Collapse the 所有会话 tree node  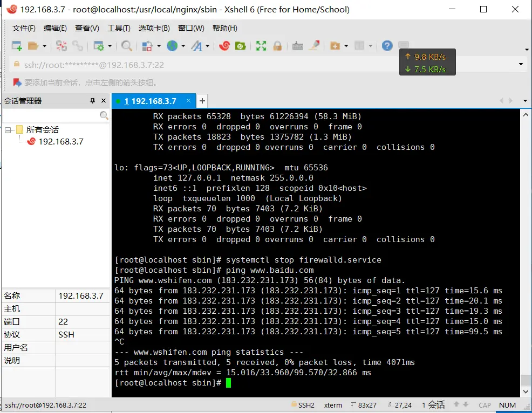coord(8,130)
